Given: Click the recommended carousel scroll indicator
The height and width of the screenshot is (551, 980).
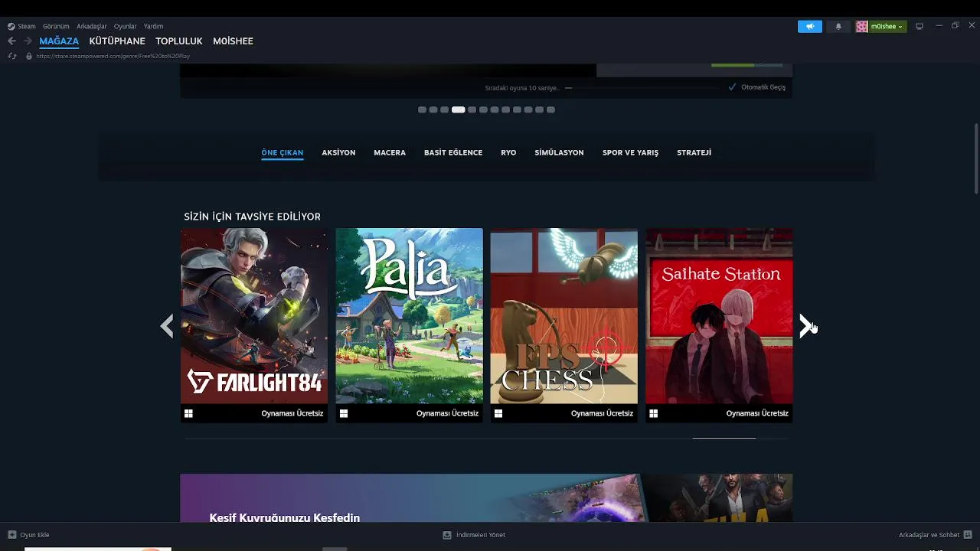Looking at the screenshot, I should point(724,439).
